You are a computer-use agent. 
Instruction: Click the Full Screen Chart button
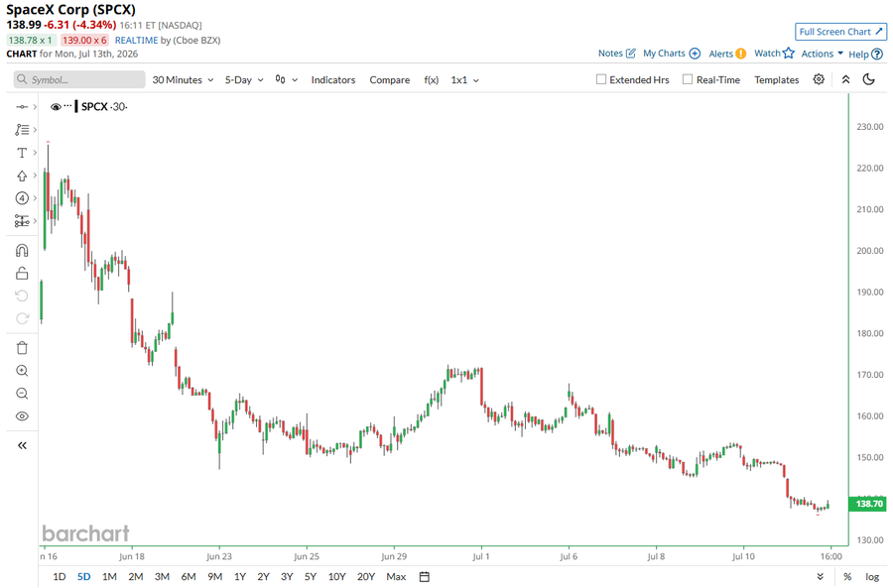point(840,32)
